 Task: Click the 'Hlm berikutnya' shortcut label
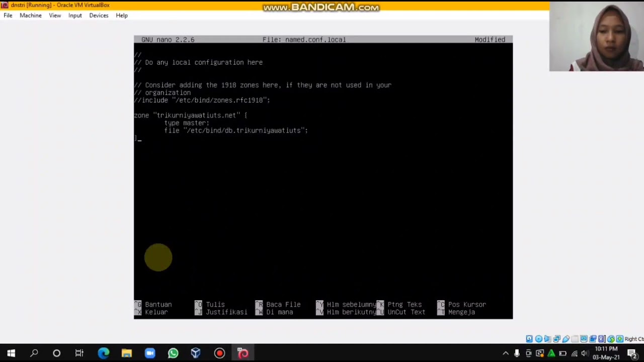click(x=351, y=312)
